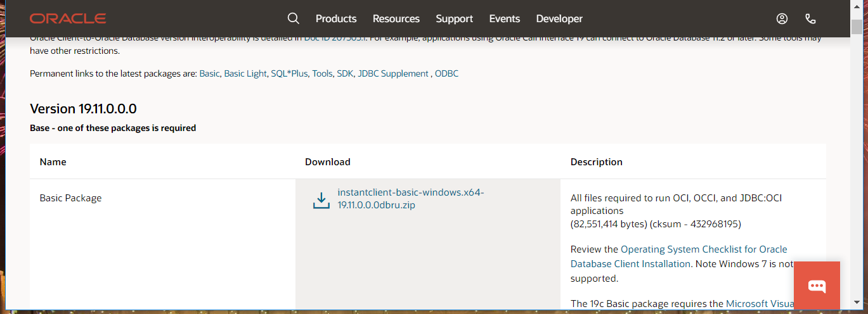Open the Support menu

tap(455, 19)
